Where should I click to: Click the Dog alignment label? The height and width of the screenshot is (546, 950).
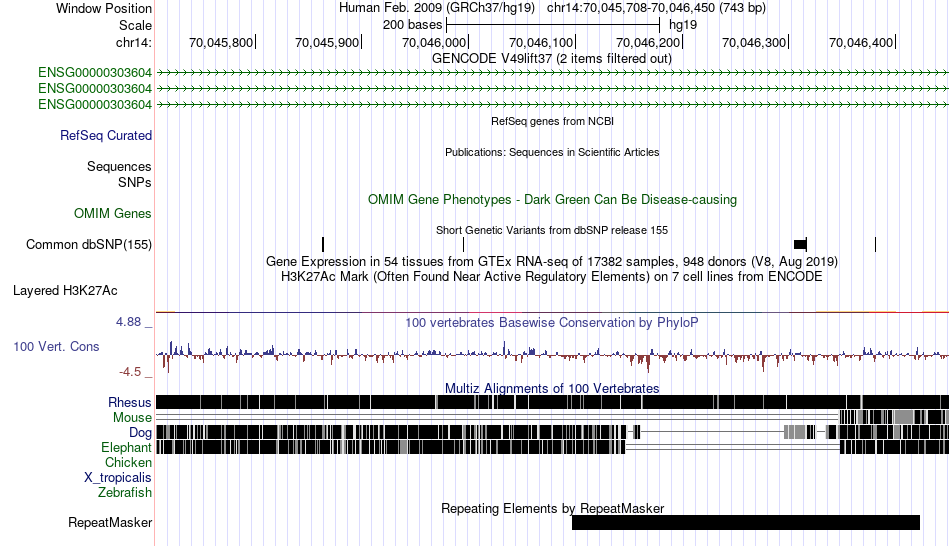click(x=140, y=433)
